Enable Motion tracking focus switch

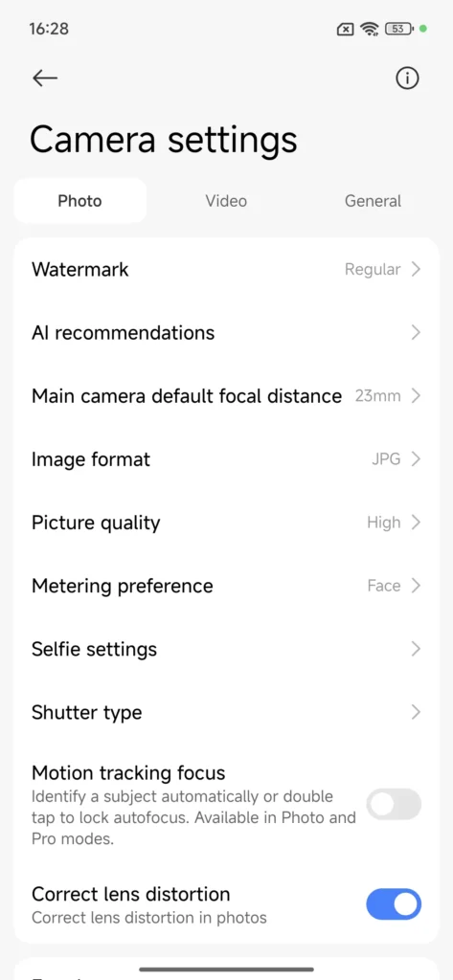tap(394, 804)
